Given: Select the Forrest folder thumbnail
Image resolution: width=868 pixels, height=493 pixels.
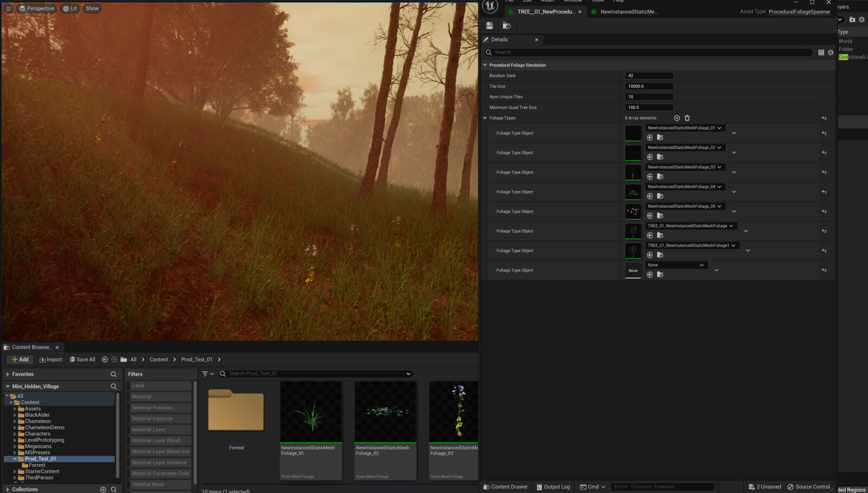Looking at the screenshot, I should coord(236,410).
